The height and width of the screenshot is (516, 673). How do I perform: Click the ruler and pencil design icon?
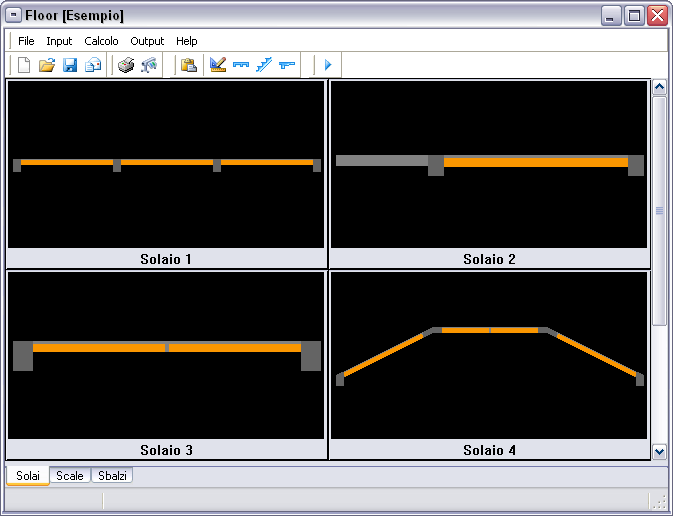pyautogui.click(x=218, y=66)
